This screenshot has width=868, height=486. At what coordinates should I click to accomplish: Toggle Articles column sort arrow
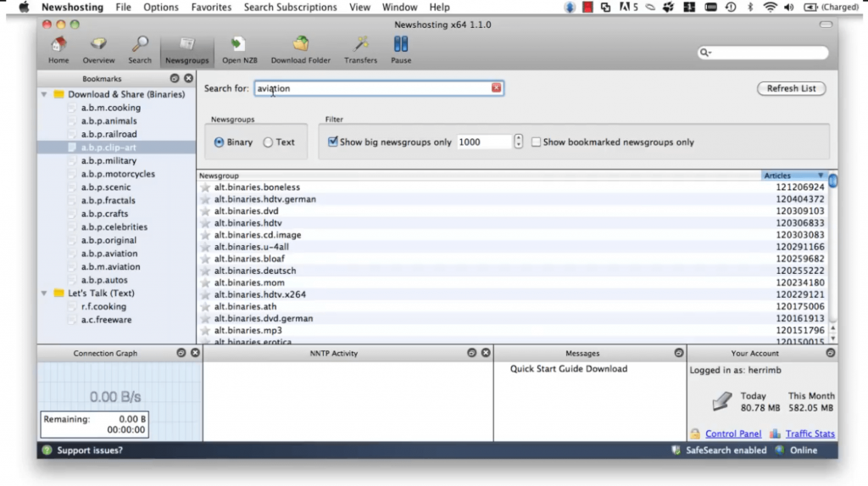[x=821, y=175]
